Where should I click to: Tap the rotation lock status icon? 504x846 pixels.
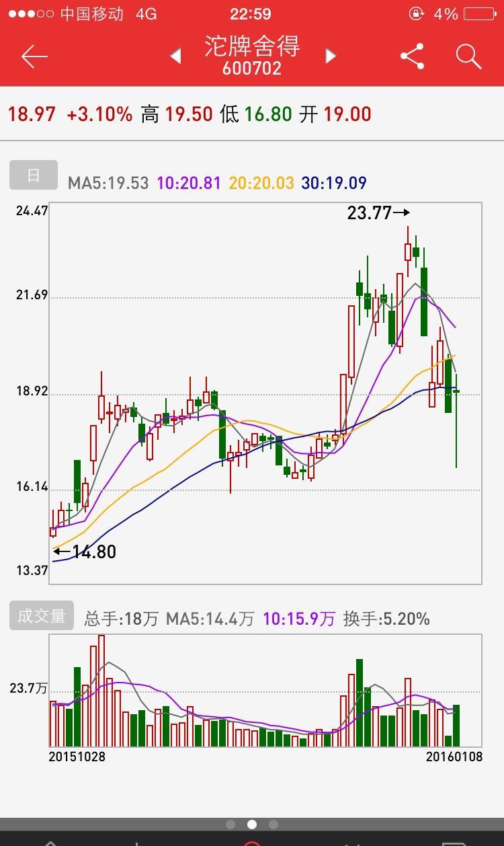[x=417, y=13]
